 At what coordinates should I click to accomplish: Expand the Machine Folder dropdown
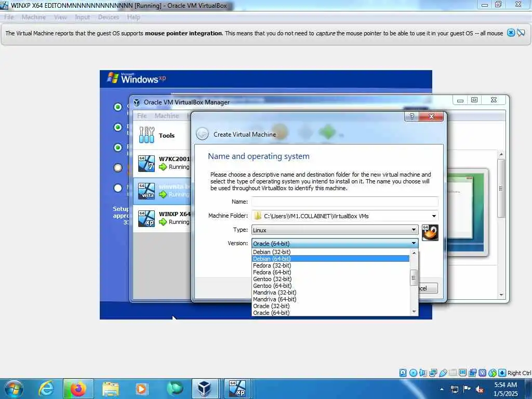(x=434, y=216)
